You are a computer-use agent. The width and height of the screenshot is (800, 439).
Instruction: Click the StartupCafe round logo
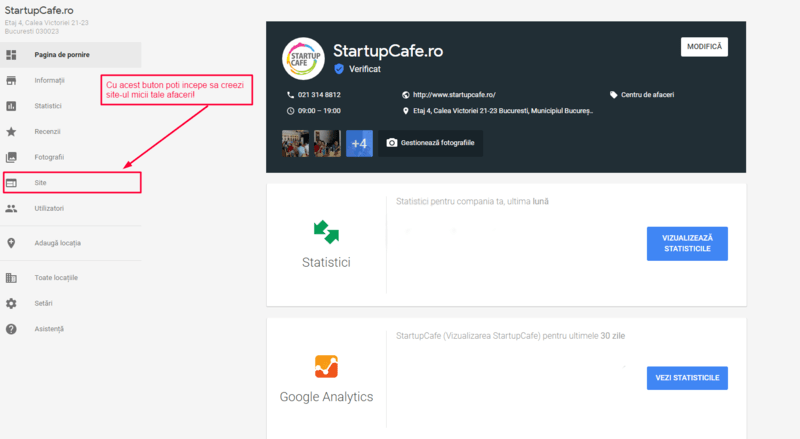tap(304, 59)
